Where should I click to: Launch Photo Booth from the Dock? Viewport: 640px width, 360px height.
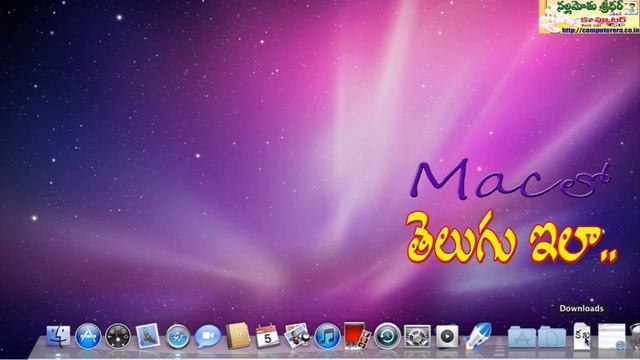click(357, 336)
